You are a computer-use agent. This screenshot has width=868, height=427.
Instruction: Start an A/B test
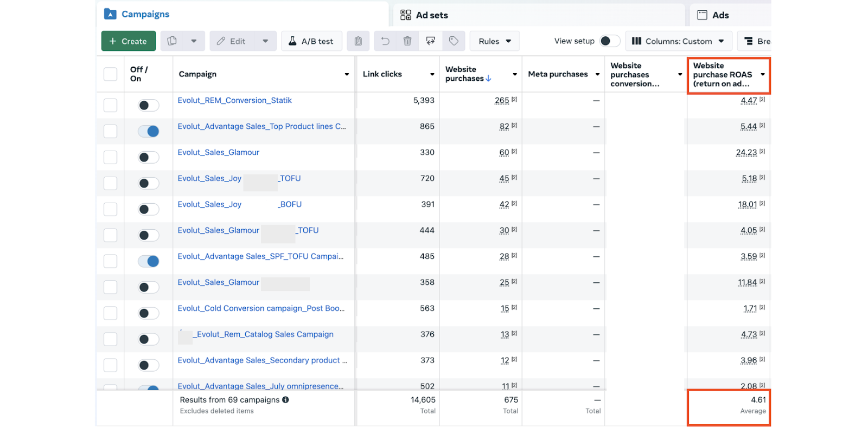pyautogui.click(x=311, y=41)
